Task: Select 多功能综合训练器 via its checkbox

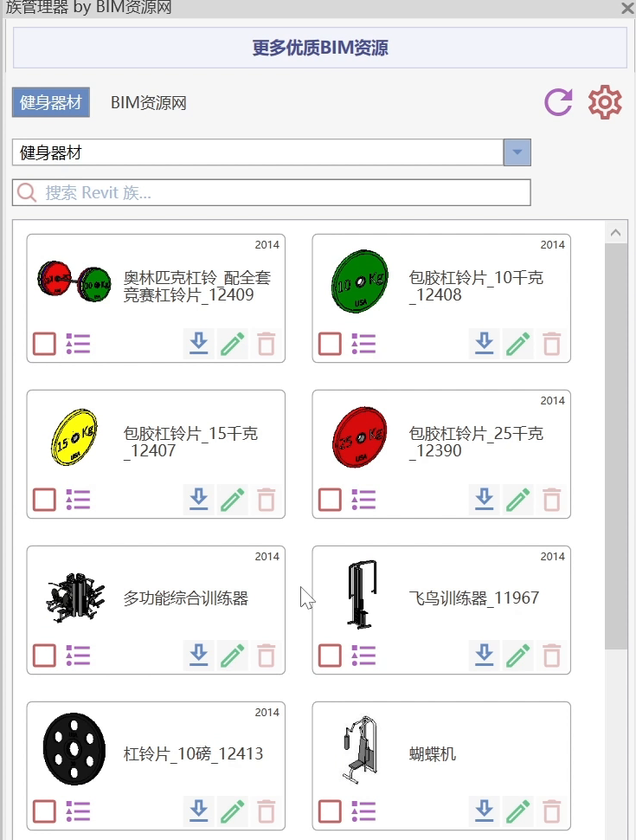Action: click(x=44, y=656)
